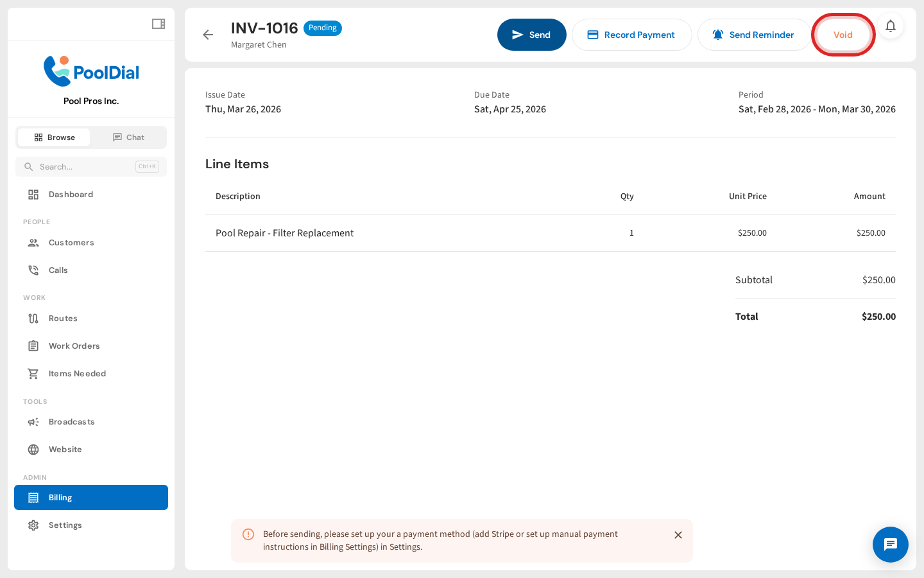Record a payment for this invoice
This screenshot has width=924, height=578.
[631, 35]
